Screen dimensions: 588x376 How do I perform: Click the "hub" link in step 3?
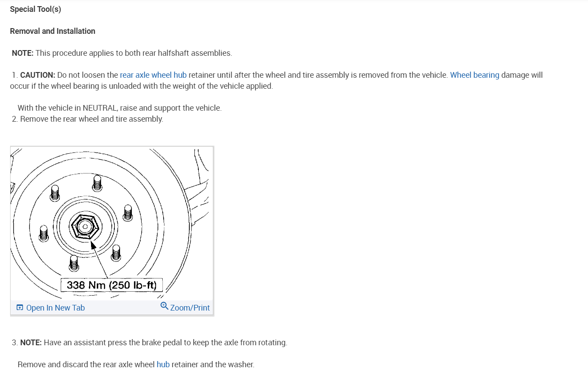pyautogui.click(x=163, y=365)
